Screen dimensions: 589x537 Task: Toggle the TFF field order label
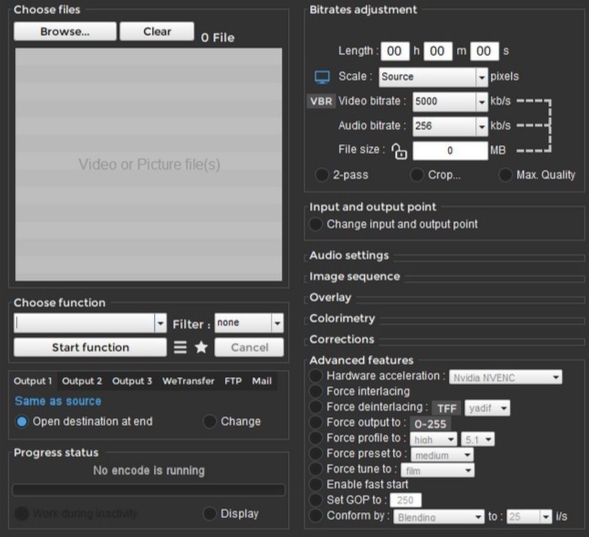(x=447, y=408)
